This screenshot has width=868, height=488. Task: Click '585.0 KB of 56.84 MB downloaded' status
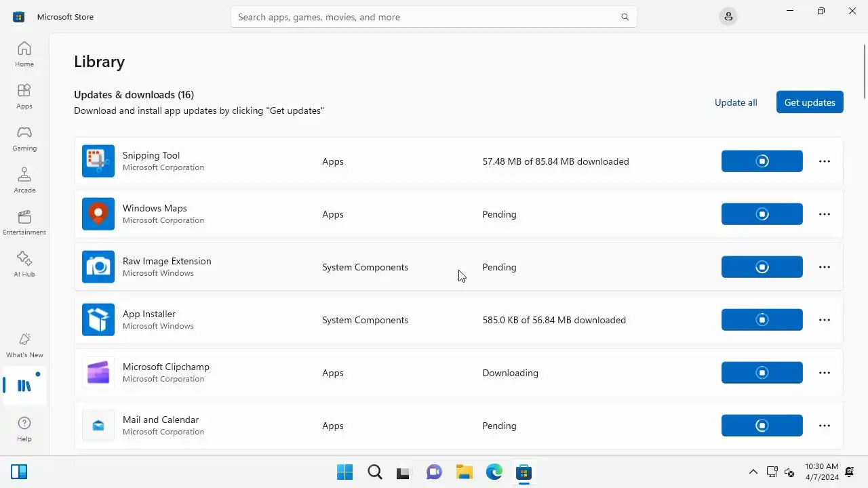[x=554, y=320]
